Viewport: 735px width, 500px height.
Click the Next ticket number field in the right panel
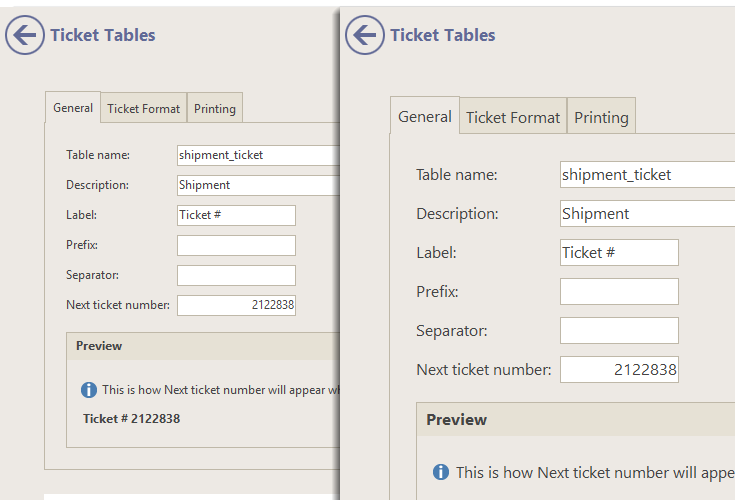[619, 369]
